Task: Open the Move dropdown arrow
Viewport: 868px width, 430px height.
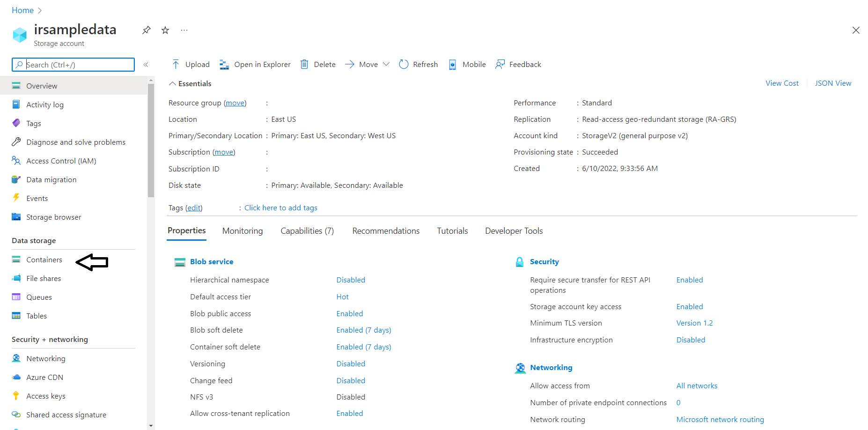Action: tap(387, 64)
